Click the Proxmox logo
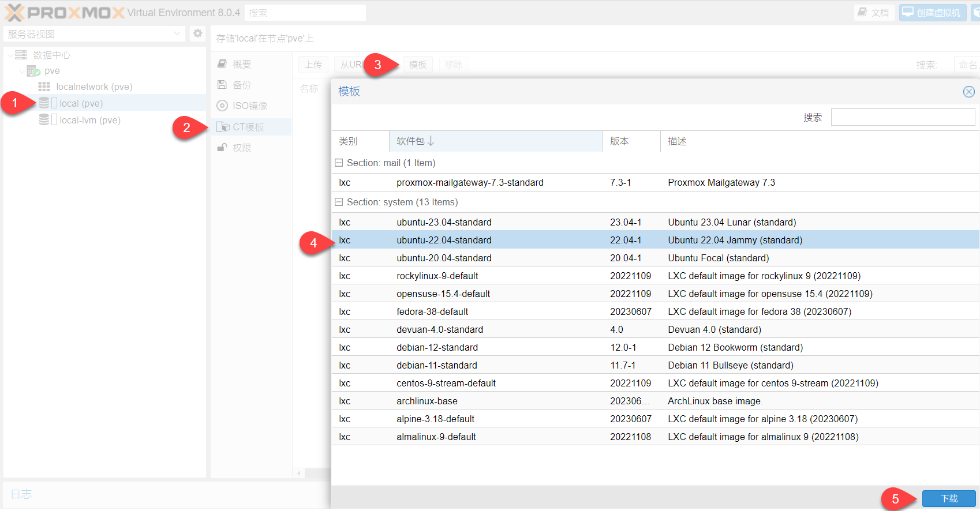This screenshot has height=511, width=980. (x=65, y=12)
